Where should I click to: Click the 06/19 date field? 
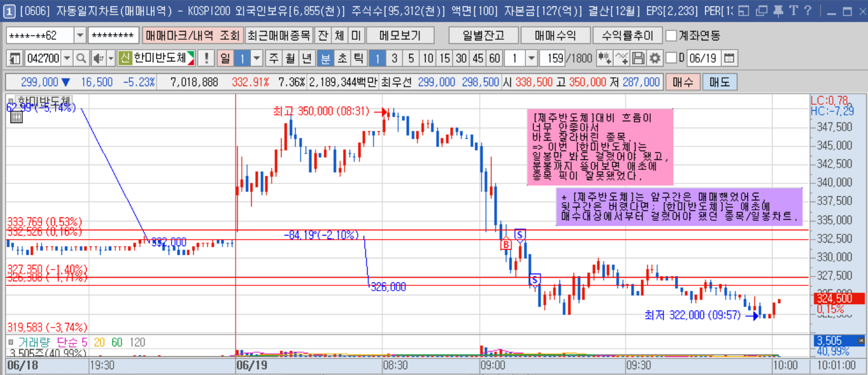[x=703, y=58]
